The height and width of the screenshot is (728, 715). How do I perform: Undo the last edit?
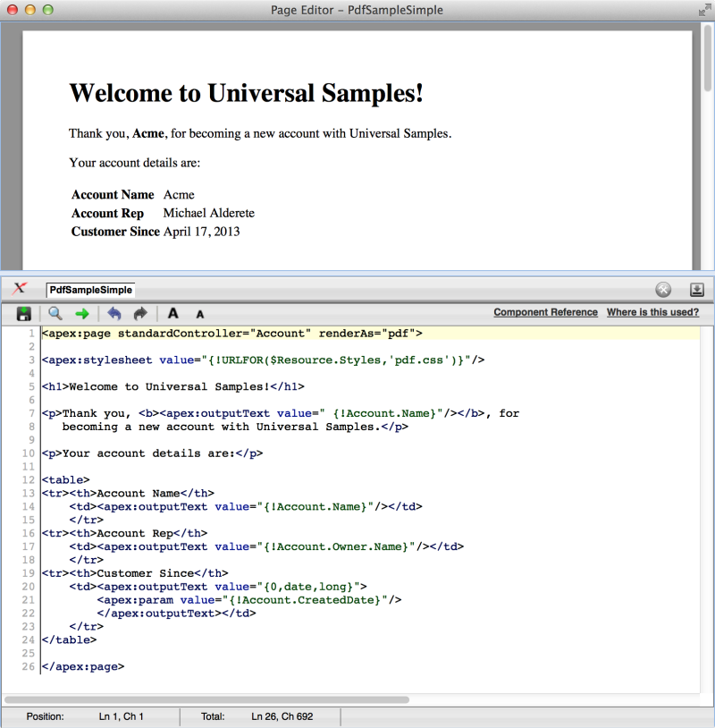click(x=114, y=313)
